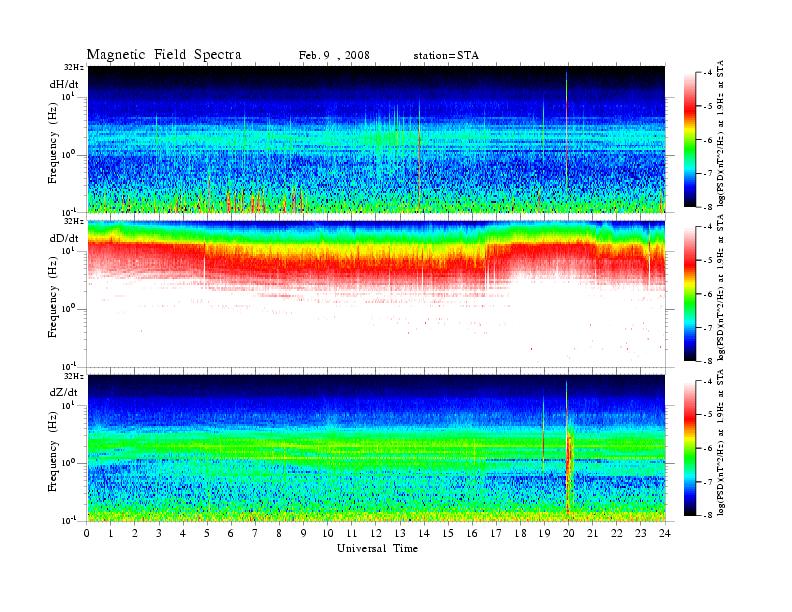The width and height of the screenshot is (792, 612).
Task: Click the hour 22 tick label
Action: tap(617, 534)
